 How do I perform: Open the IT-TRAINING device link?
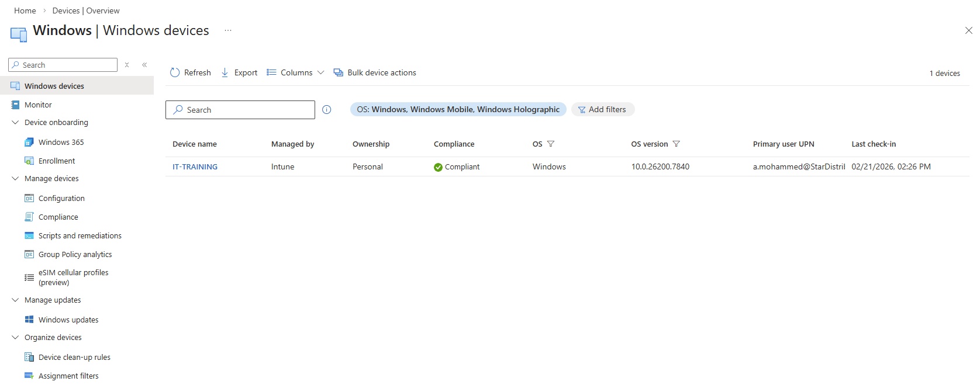pyautogui.click(x=195, y=167)
